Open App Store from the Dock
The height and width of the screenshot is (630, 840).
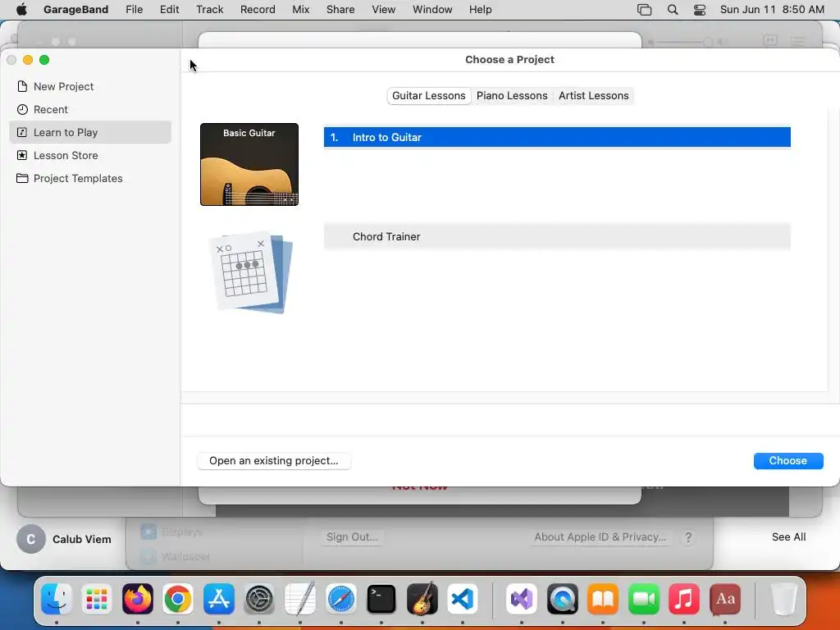click(218, 599)
